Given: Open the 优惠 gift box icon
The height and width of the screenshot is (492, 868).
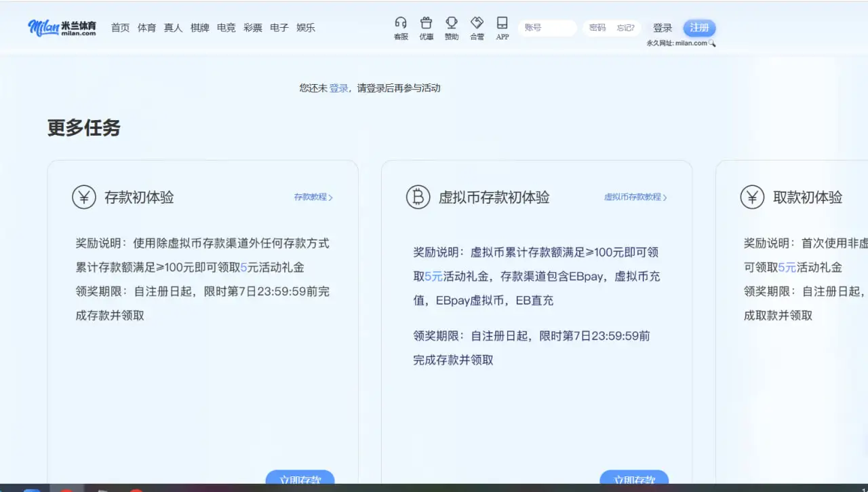Looking at the screenshot, I should click(x=426, y=23).
